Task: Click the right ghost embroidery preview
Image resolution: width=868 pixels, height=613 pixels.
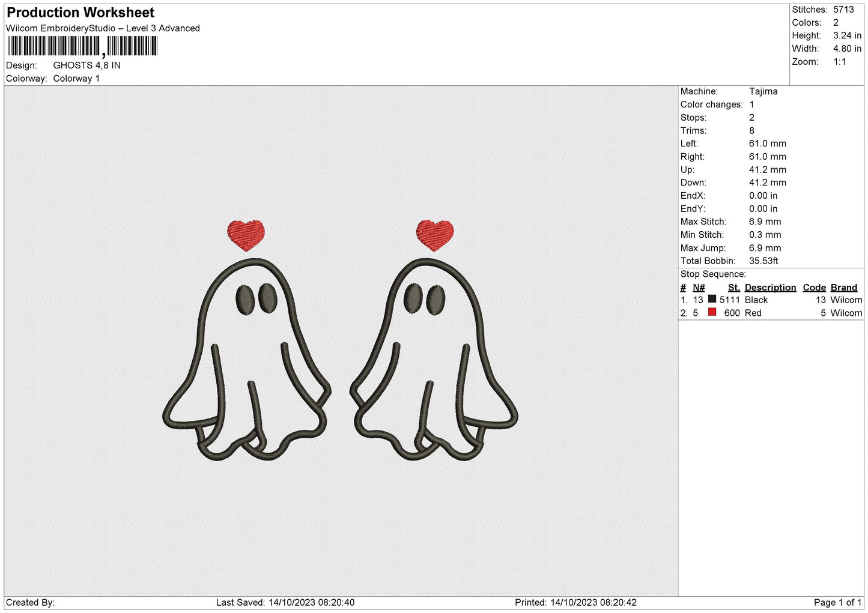Action: [434, 359]
